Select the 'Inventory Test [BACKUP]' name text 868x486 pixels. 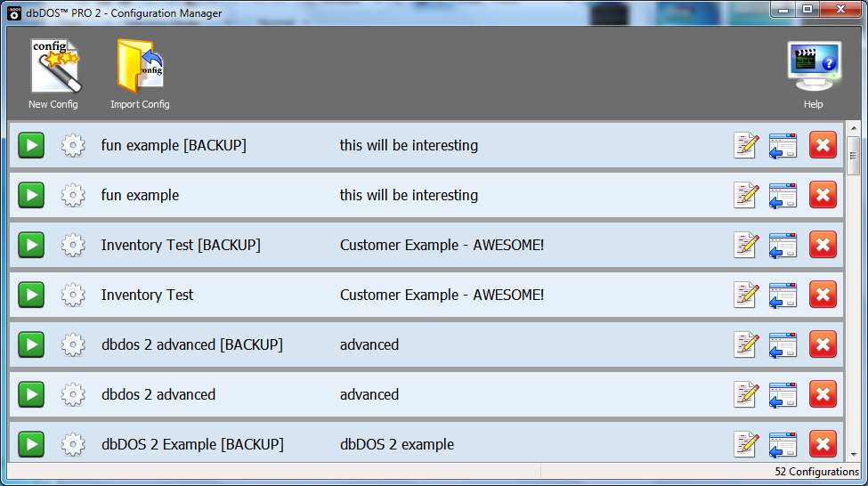pyautogui.click(x=181, y=245)
